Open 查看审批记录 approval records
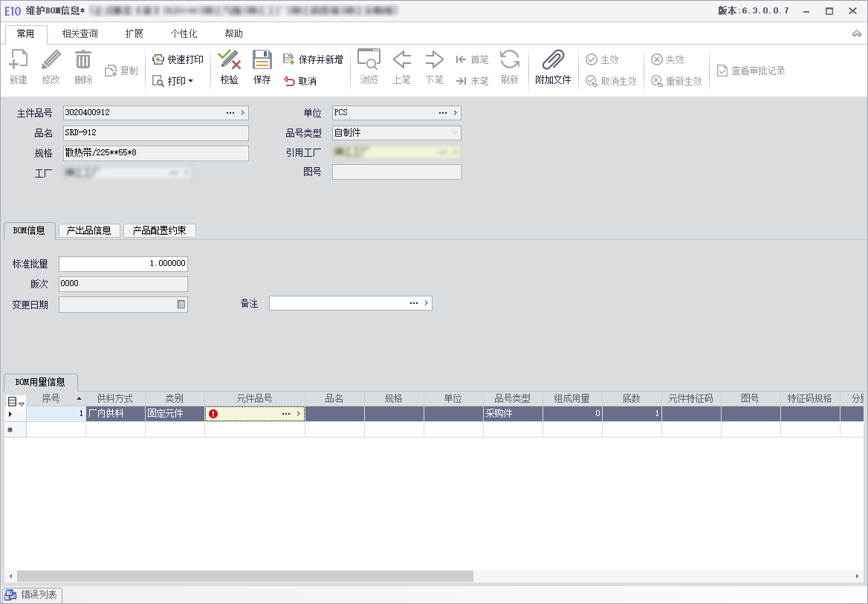This screenshot has height=604, width=868. point(751,71)
